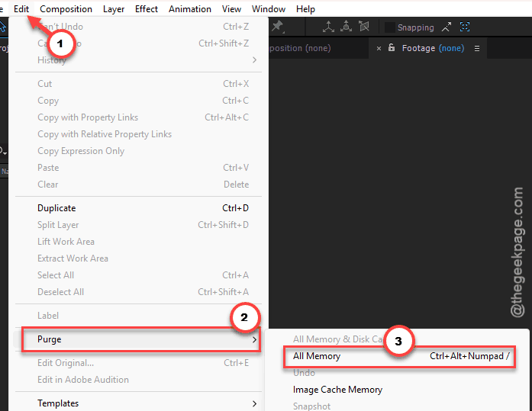Select Image Cache Memory option

tap(337, 390)
